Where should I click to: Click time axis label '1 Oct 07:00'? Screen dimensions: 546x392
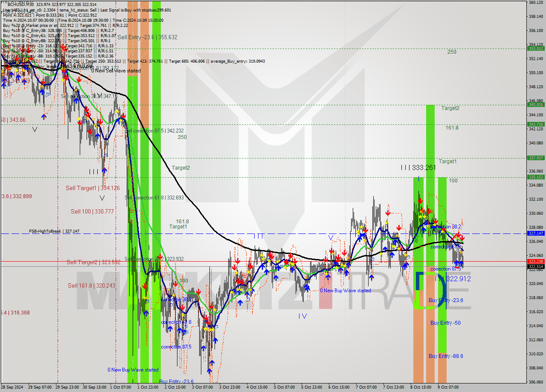tap(121, 387)
